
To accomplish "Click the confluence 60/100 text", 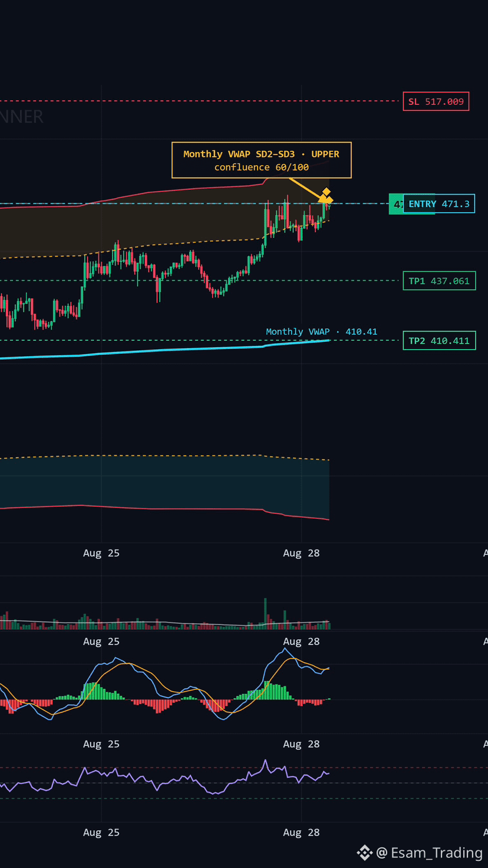I will (x=261, y=167).
